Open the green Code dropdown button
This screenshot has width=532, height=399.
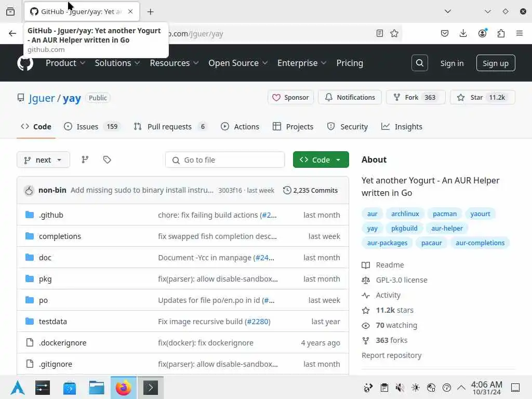pos(321,160)
